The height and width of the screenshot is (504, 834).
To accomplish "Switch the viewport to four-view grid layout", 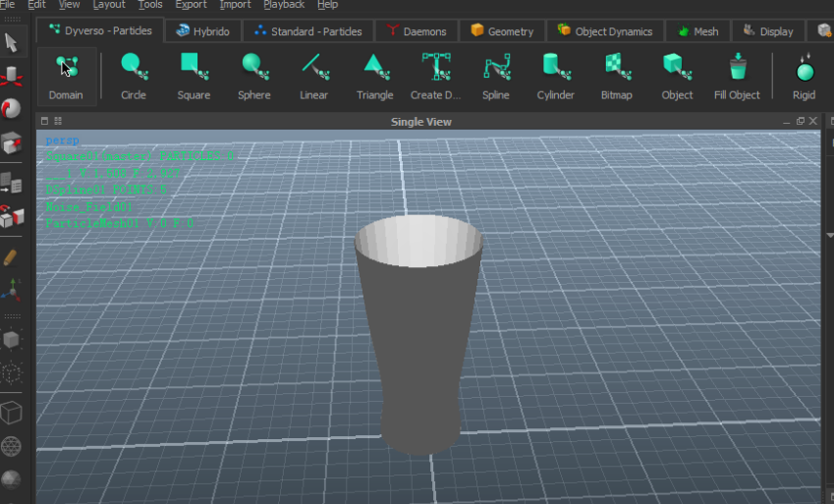I will [57, 121].
